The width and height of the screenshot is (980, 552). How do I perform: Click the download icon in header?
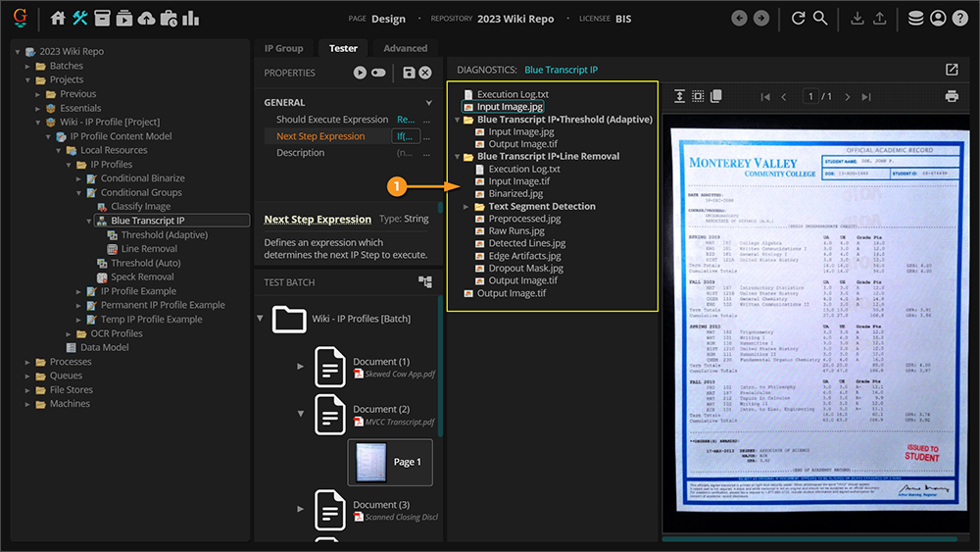(857, 18)
